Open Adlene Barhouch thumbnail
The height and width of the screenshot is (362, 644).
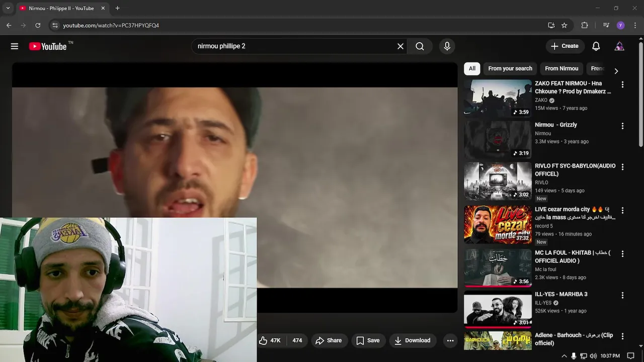click(x=498, y=340)
